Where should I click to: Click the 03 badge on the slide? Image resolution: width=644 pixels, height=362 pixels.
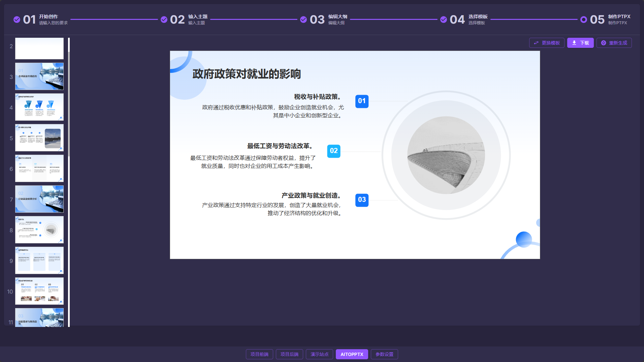coord(362,200)
